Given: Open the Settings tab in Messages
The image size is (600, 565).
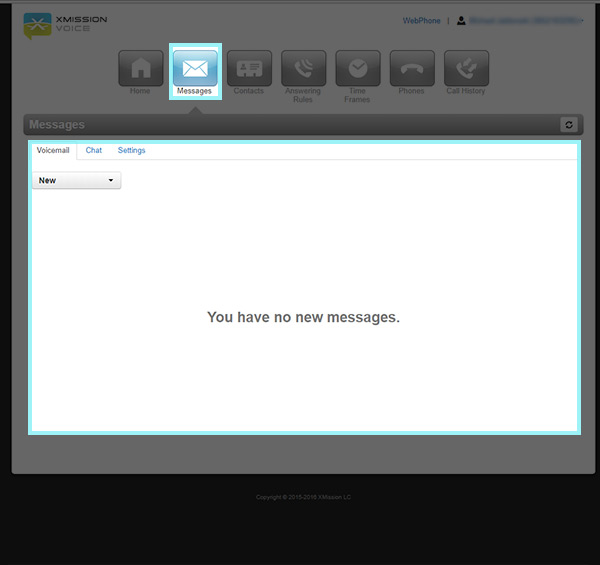Looking at the screenshot, I should click(131, 150).
